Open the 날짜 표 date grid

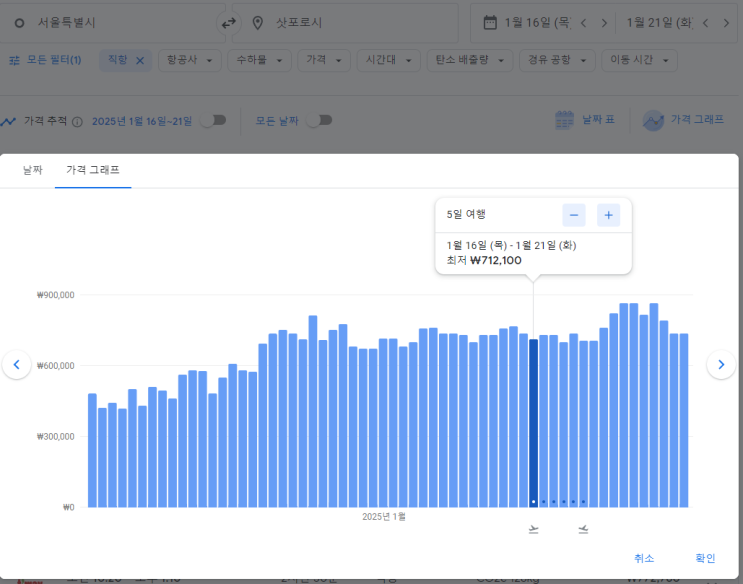585,120
